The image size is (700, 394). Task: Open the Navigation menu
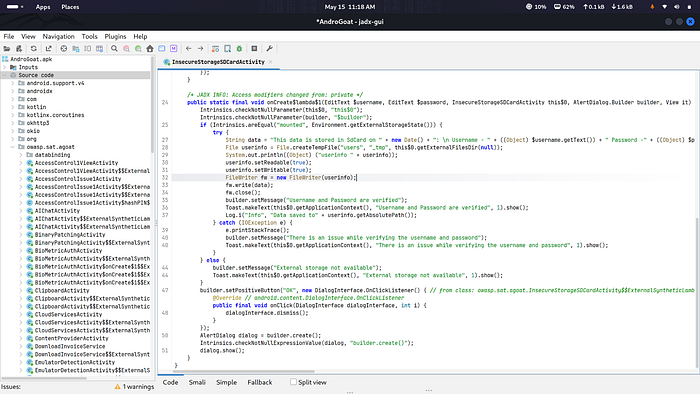point(58,37)
